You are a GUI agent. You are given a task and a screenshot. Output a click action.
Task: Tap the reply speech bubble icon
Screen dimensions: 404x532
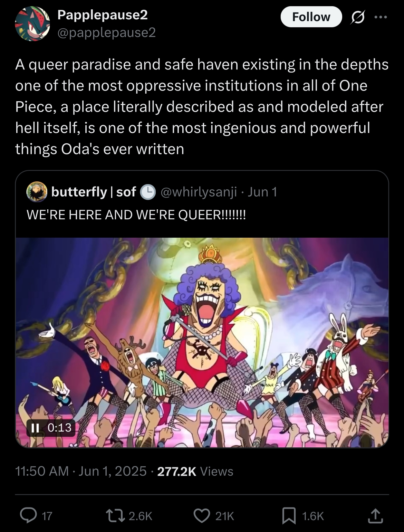27,516
